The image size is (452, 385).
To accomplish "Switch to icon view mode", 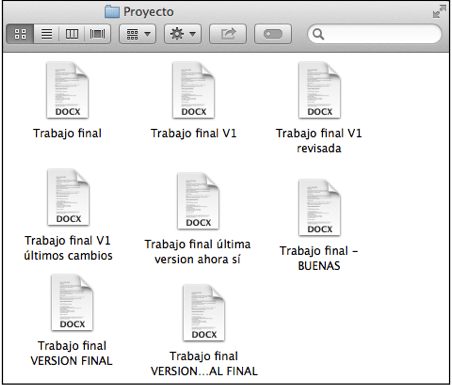I will pyautogui.click(x=20, y=34).
